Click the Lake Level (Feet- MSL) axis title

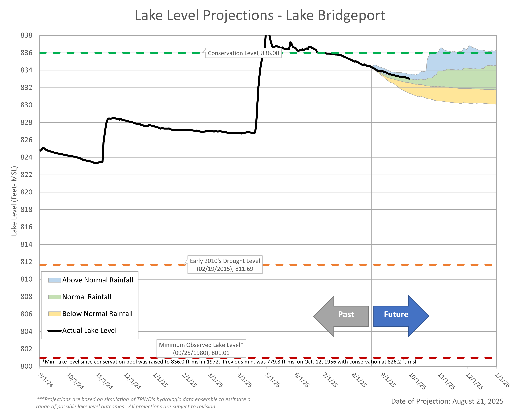point(14,201)
